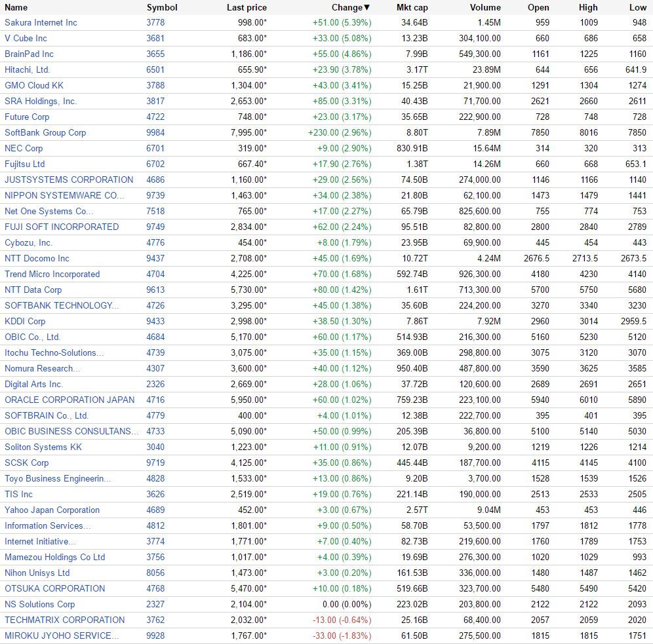Open TECHMATRIX CORPORATION link
Viewport: 653px width, 644px height.
tap(64, 620)
